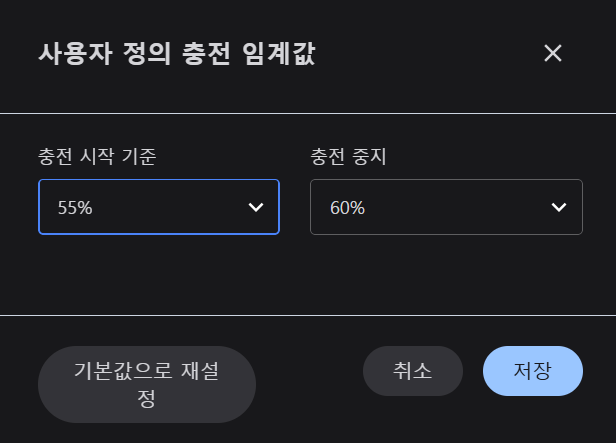This screenshot has height=443, width=616.
Task: Close the custom charge threshold dialog
Action: click(553, 53)
